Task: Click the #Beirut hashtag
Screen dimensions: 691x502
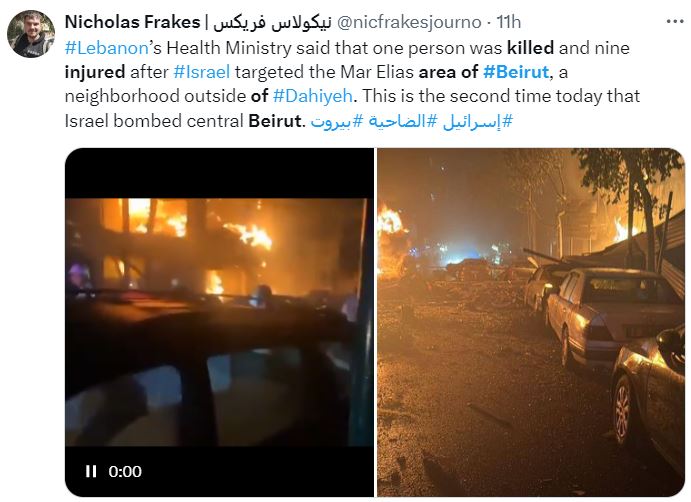Action: coord(516,72)
